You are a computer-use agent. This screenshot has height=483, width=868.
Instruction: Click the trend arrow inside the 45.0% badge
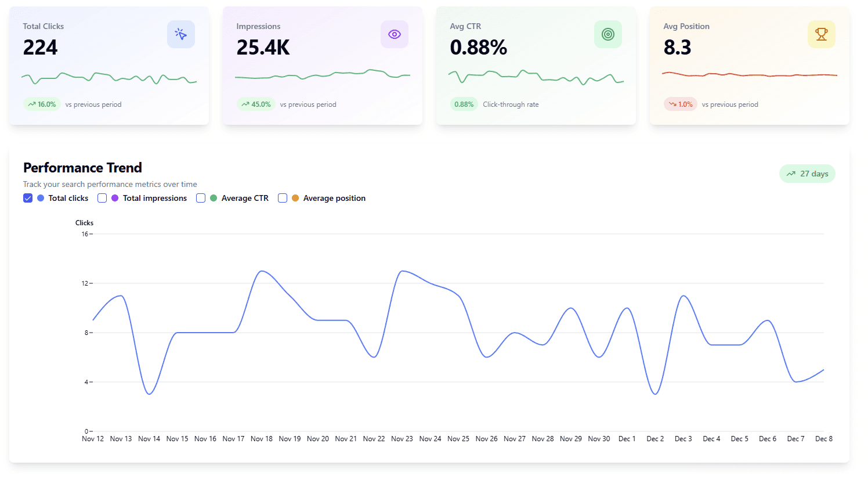246,104
